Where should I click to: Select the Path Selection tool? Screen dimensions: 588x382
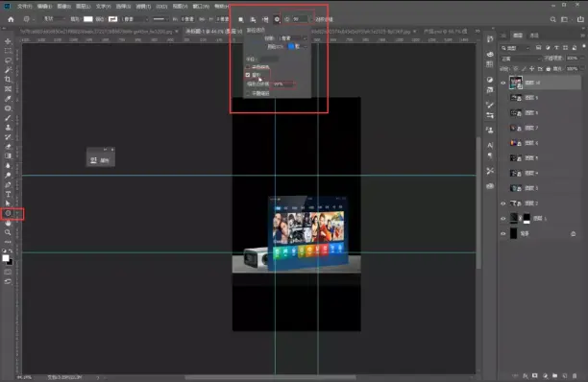[x=8, y=203]
